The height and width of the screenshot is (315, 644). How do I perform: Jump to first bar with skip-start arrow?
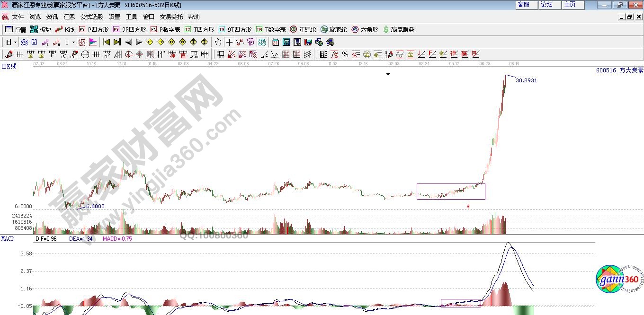tap(107, 42)
